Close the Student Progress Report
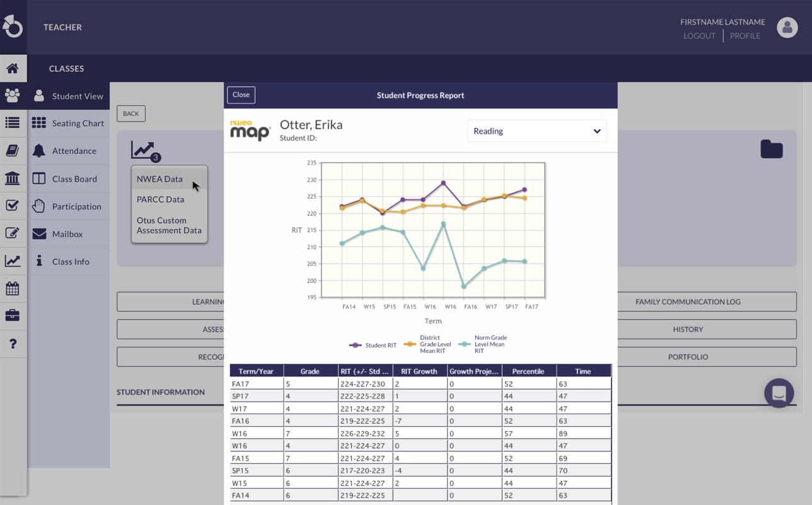 point(241,95)
